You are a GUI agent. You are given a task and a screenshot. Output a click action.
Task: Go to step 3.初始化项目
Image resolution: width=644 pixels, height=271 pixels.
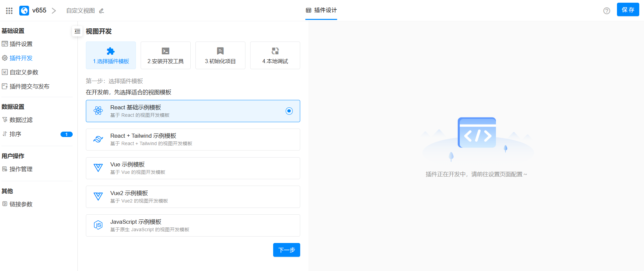[220, 55]
